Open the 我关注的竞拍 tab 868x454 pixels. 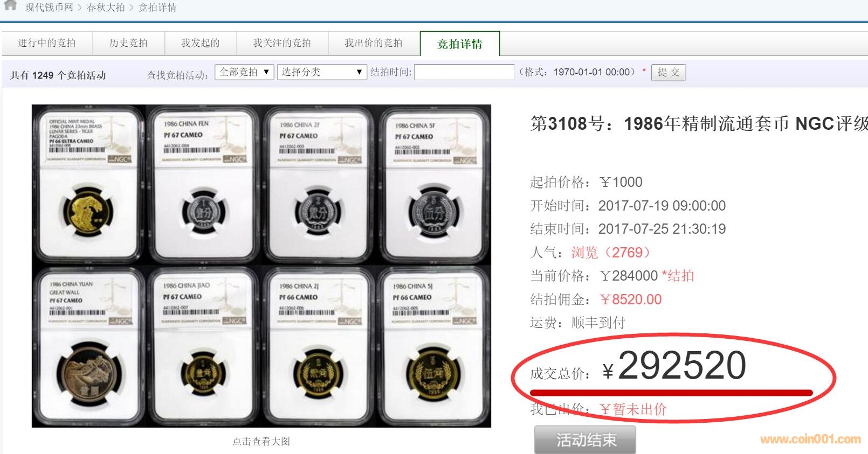pyautogui.click(x=282, y=43)
